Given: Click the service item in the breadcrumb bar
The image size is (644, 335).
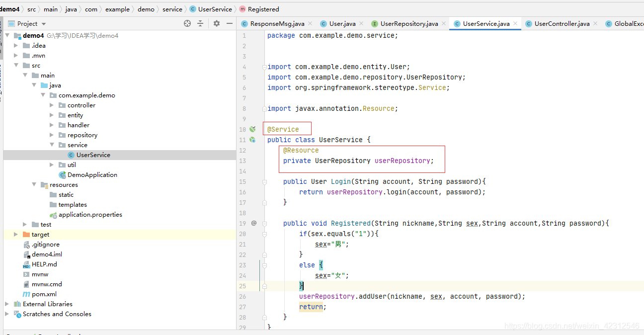Looking at the screenshot, I should tap(172, 8).
